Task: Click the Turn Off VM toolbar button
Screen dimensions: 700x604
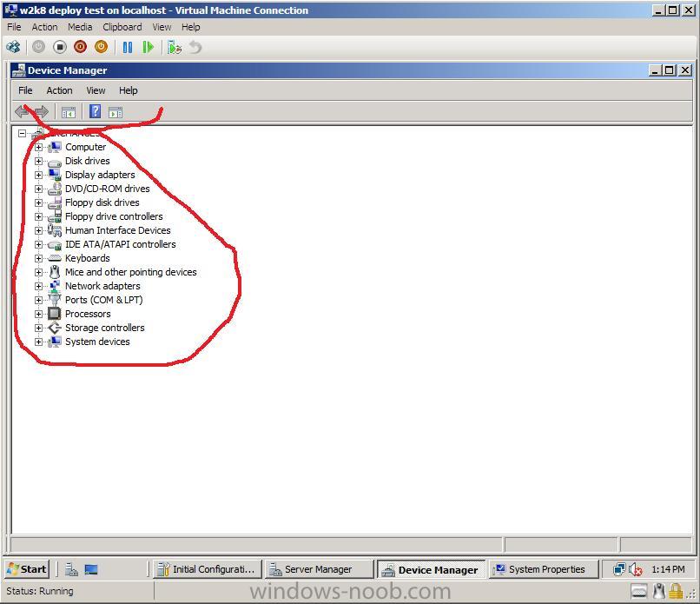Action: (59, 47)
